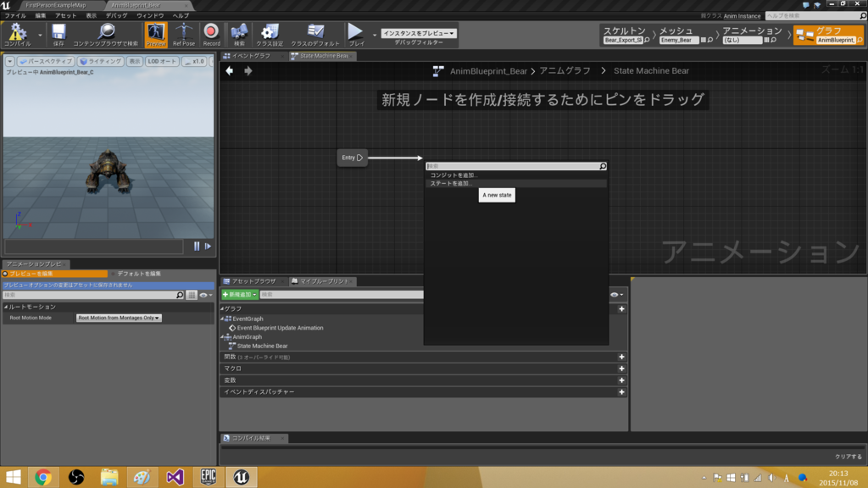Open the アセット menu
The height and width of the screenshot is (488, 868).
pos(66,15)
